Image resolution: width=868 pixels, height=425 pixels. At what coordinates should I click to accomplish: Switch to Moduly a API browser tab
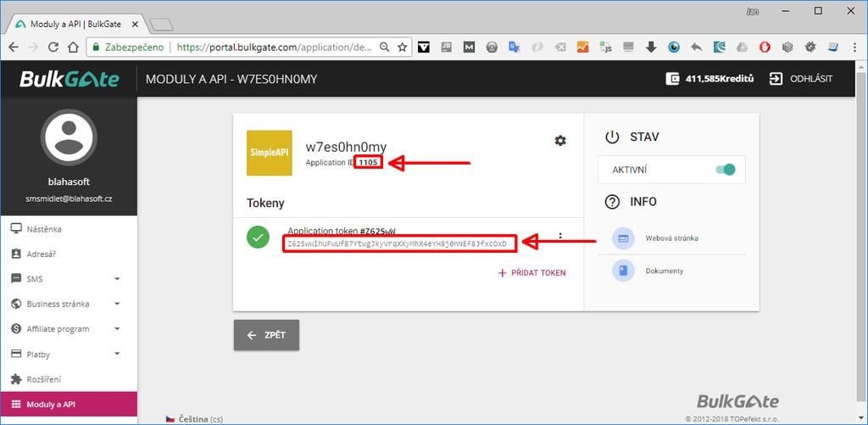[76, 25]
